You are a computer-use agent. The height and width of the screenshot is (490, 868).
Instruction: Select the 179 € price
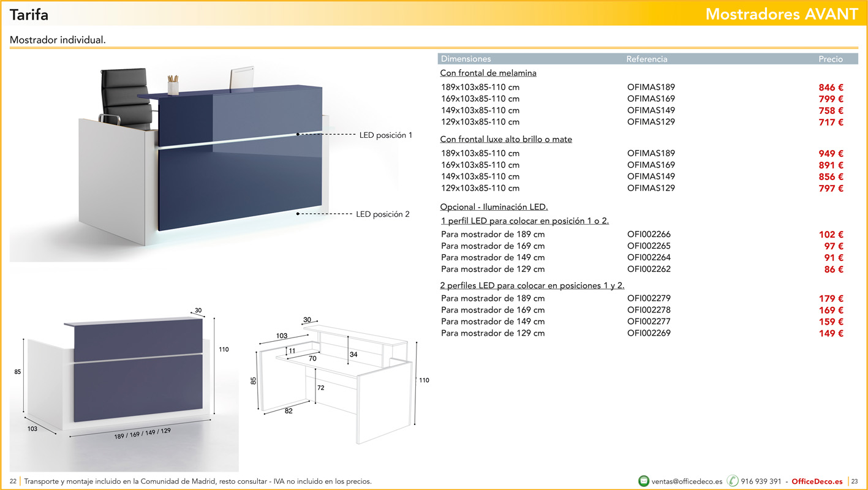click(831, 299)
